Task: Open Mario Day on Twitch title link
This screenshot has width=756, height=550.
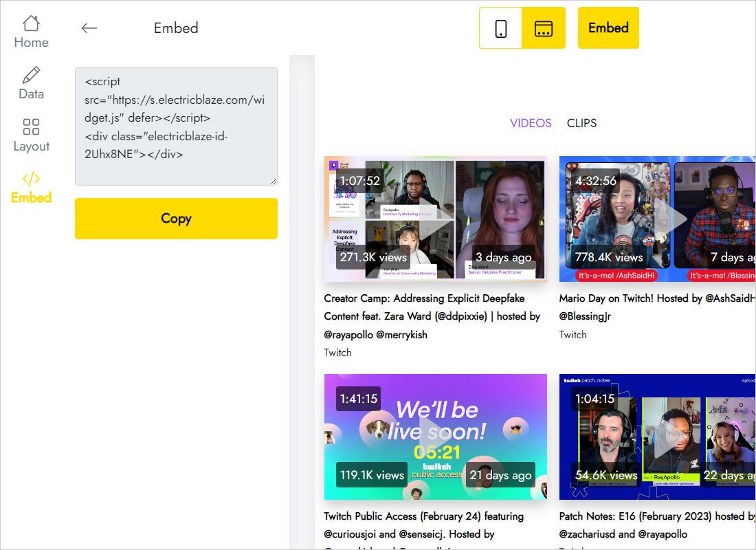Action: coord(658,307)
